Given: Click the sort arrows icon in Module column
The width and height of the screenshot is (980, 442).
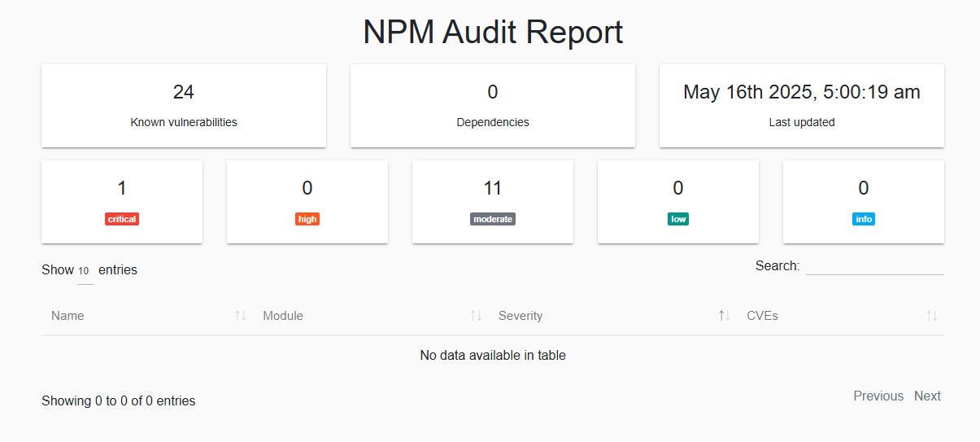Looking at the screenshot, I should (x=476, y=316).
